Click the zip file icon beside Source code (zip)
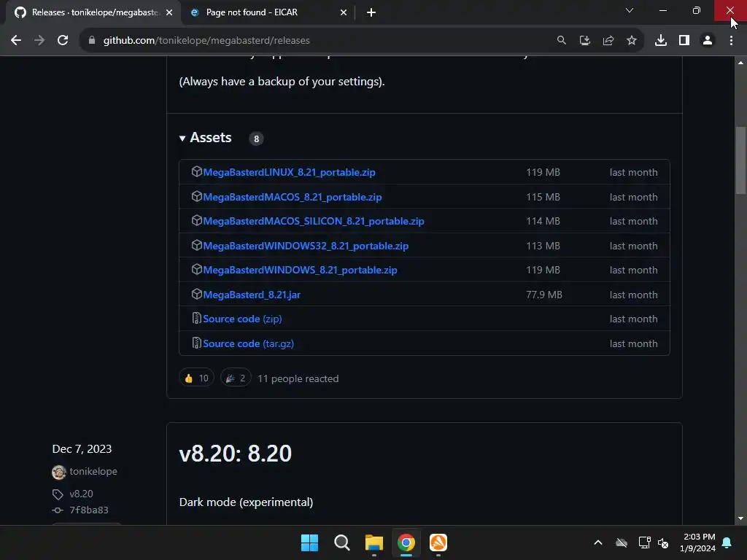 (x=196, y=318)
